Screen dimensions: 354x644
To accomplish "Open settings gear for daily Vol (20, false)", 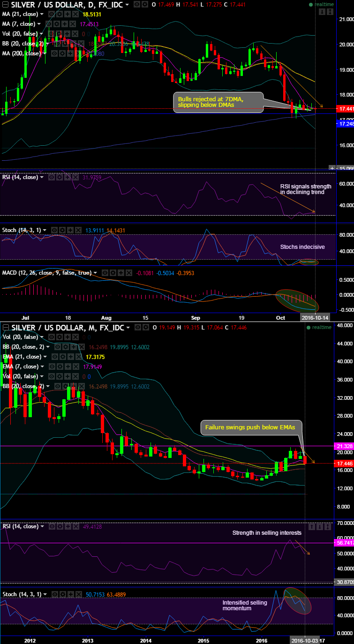I will pyautogui.click(x=60, y=34).
